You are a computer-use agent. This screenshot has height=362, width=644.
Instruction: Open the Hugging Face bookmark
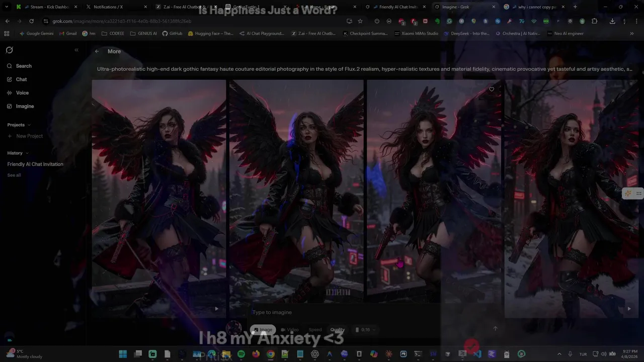(x=210, y=34)
